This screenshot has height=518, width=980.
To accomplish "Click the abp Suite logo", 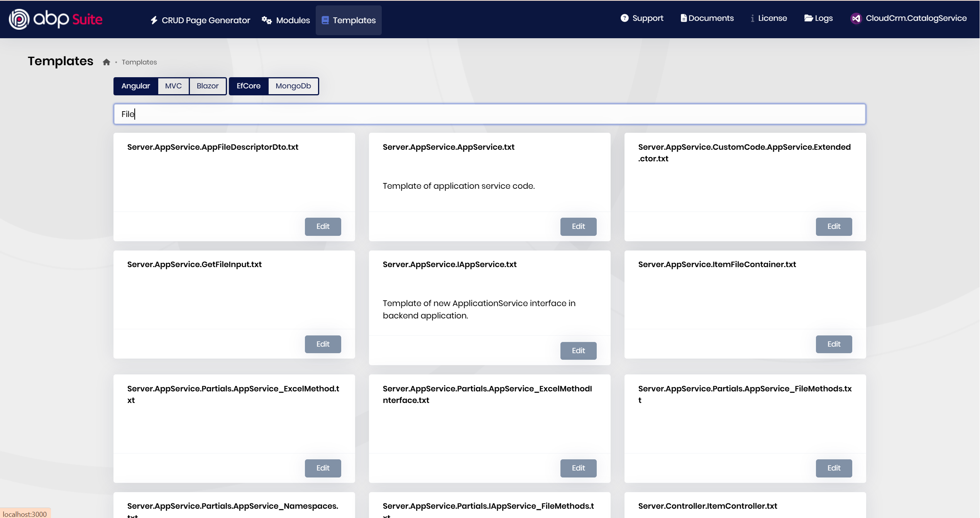I will pos(56,19).
